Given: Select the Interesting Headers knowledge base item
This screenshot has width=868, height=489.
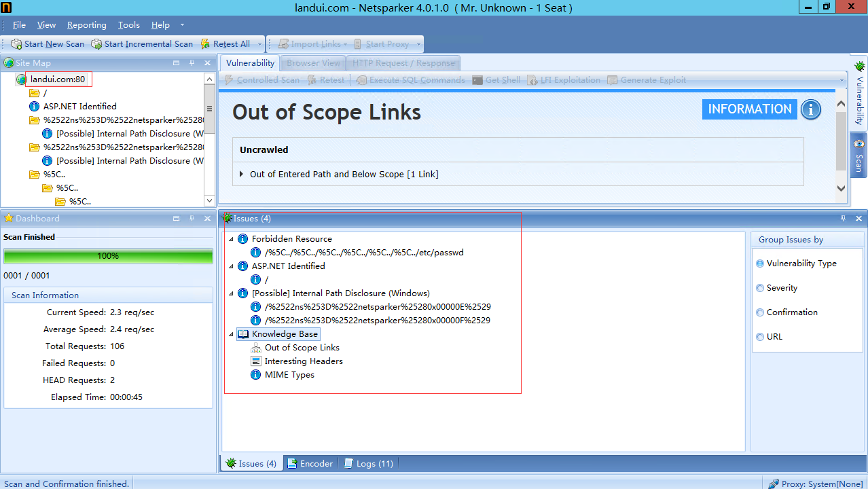Looking at the screenshot, I should tap(303, 361).
